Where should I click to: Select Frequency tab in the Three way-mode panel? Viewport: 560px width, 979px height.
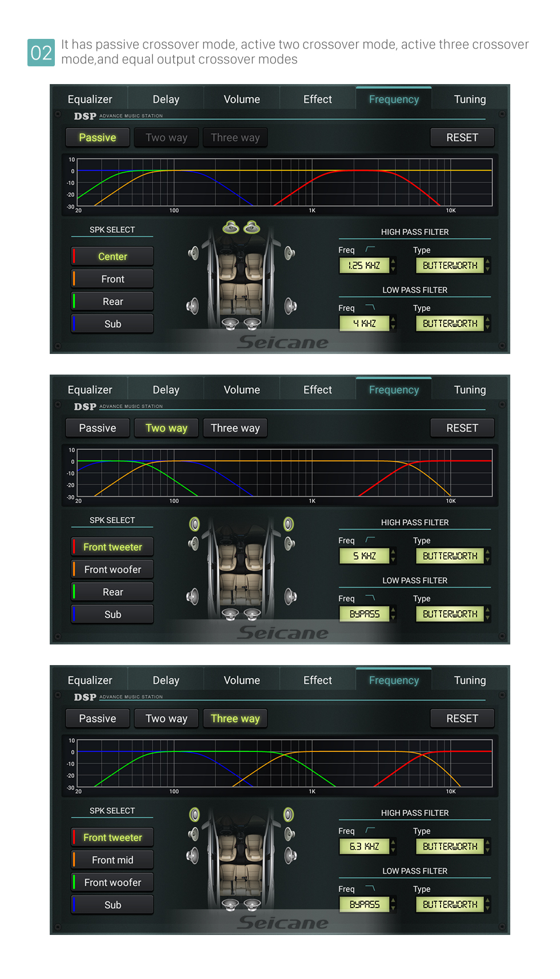(394, 680)
